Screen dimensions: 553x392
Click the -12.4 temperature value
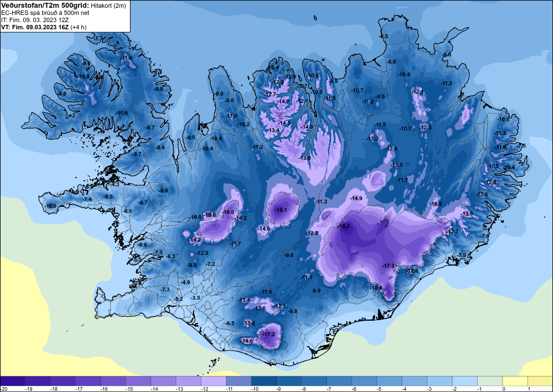coord(391,148)
